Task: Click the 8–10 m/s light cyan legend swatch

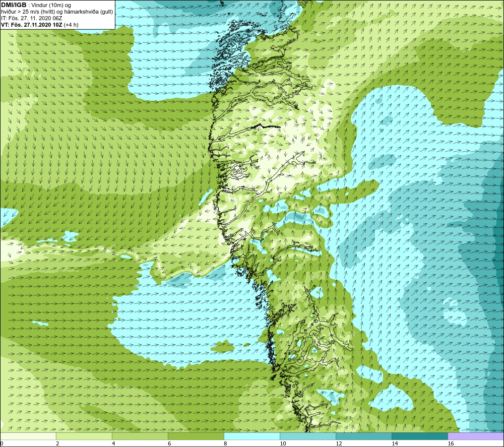Action: [x=251, y=436]
